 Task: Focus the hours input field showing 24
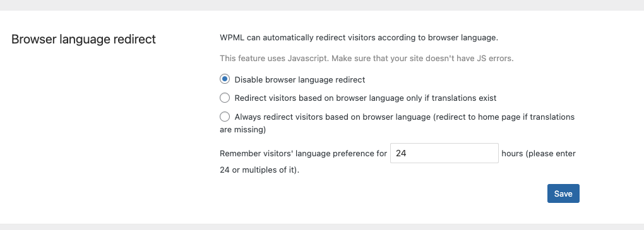[444, 153]
